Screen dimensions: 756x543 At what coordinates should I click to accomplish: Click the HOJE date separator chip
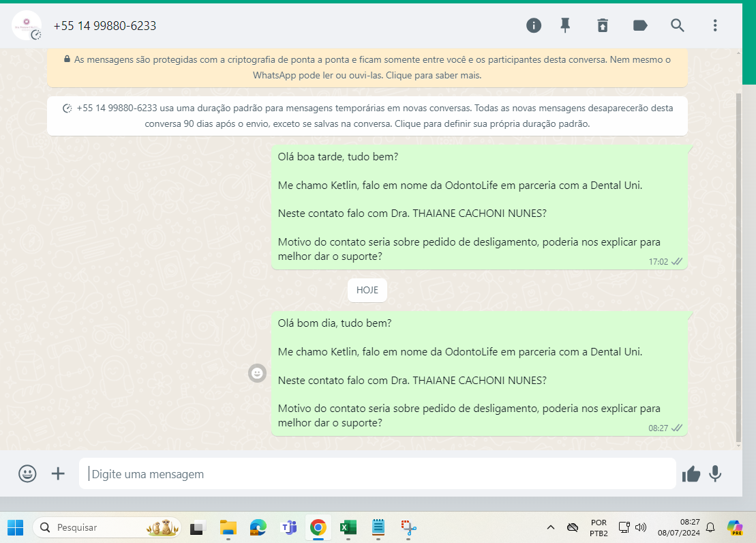coord(367,290)
